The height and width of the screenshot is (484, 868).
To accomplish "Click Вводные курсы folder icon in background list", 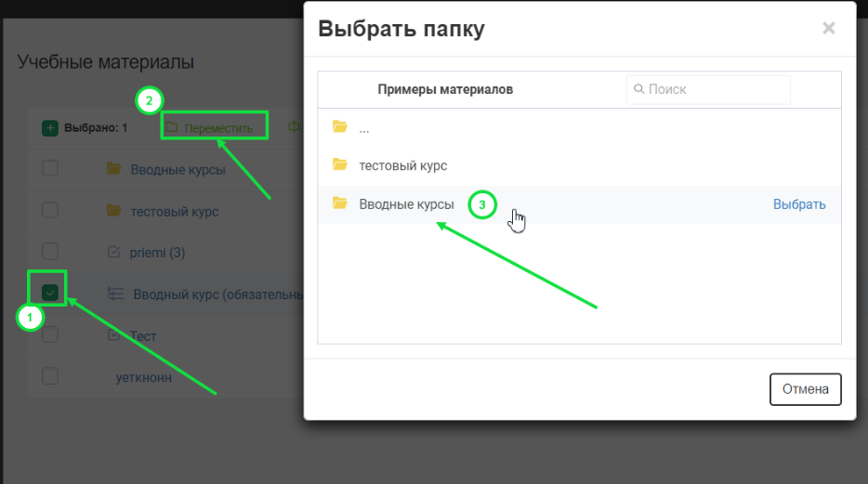I will click(x=114, y=168).
